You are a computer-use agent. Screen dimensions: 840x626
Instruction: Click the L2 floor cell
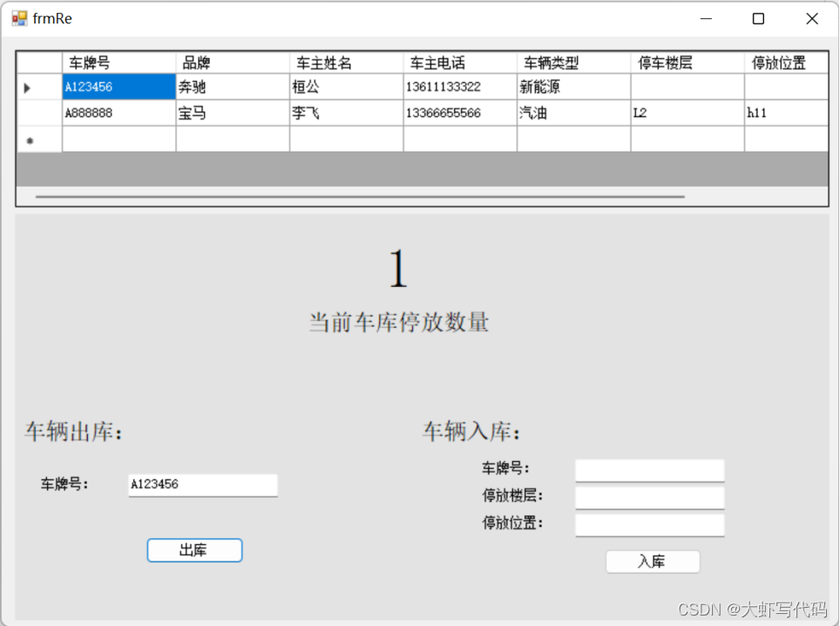(687, 113)
